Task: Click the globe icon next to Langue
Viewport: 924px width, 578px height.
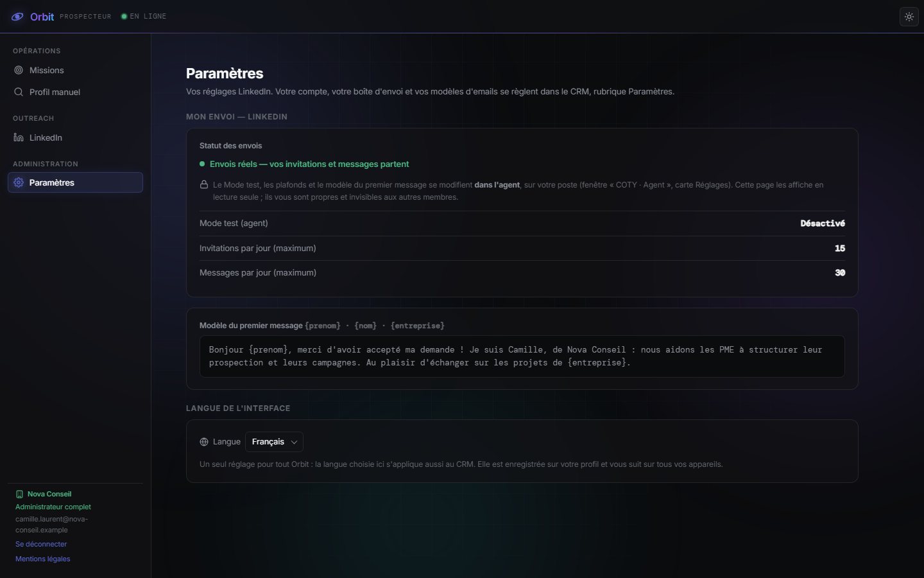Action: pyautogui.click(x=204, y=442)
